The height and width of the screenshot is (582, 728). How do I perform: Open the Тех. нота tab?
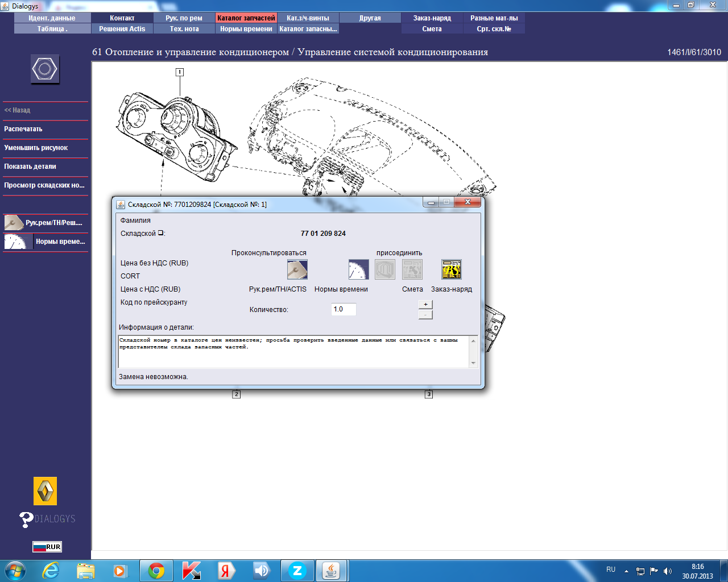pos(184,29)
